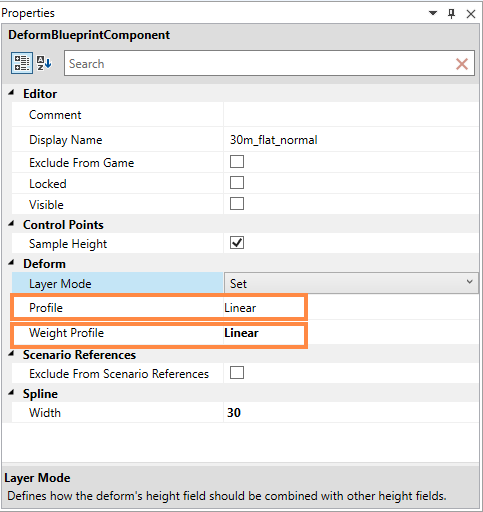Toggle Exclude From Scenario References checkbox
The image size is (483, 512).
[x=237, y=373]
